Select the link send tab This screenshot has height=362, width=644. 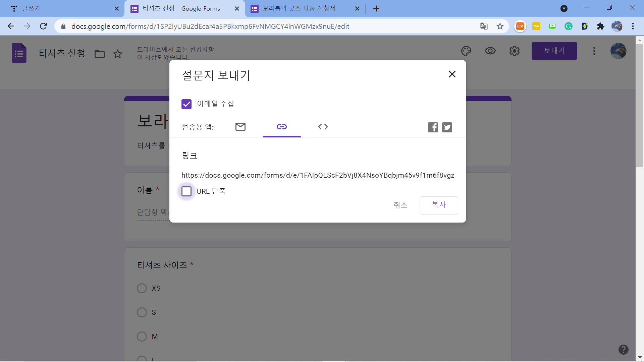(x=281, y=127)
